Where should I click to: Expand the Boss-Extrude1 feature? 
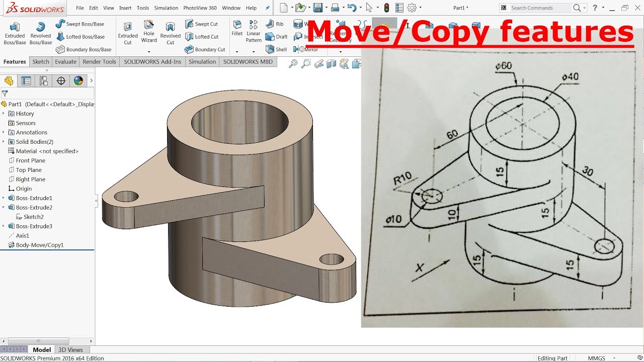tap(4, 198)
